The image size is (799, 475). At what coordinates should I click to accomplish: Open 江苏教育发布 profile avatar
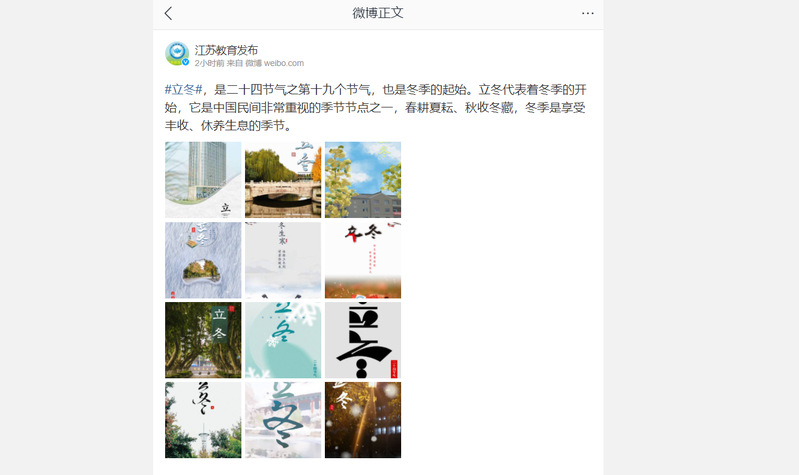click(177, 54)
